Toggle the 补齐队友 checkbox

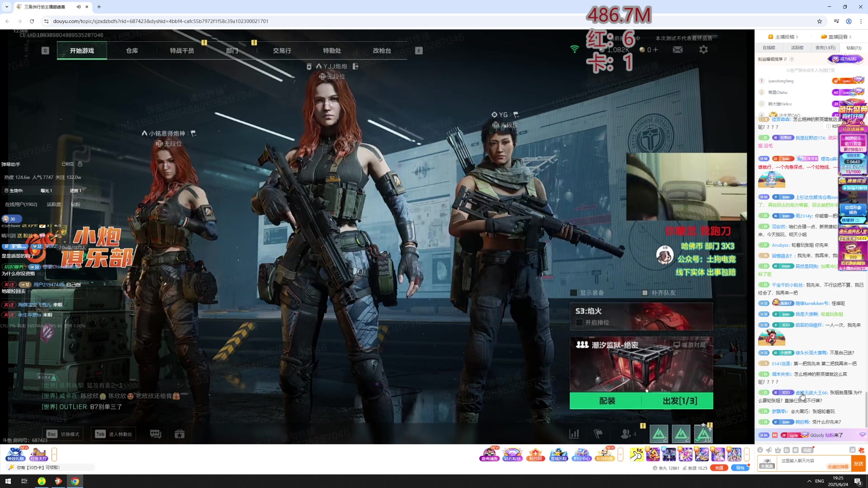point(645,293)
